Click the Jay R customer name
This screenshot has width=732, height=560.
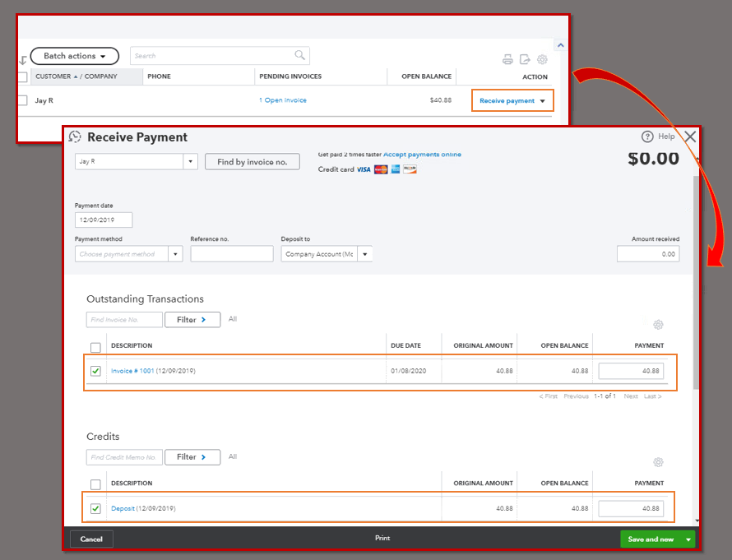tap(44, 100)
